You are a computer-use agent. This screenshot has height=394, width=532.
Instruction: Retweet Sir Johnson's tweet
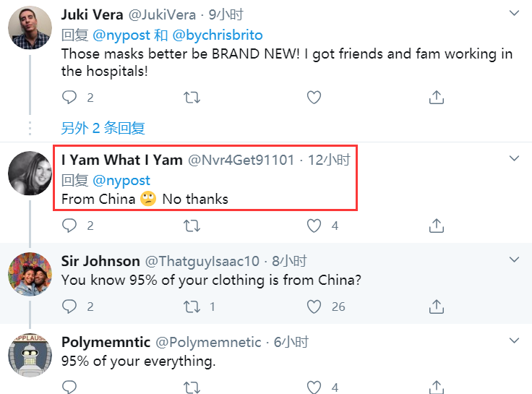point(192,307)
